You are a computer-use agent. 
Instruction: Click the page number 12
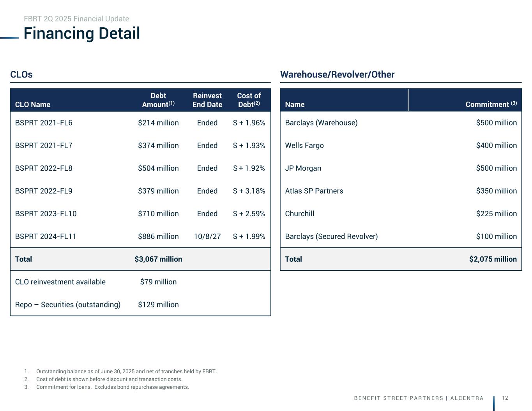point(505,398)
